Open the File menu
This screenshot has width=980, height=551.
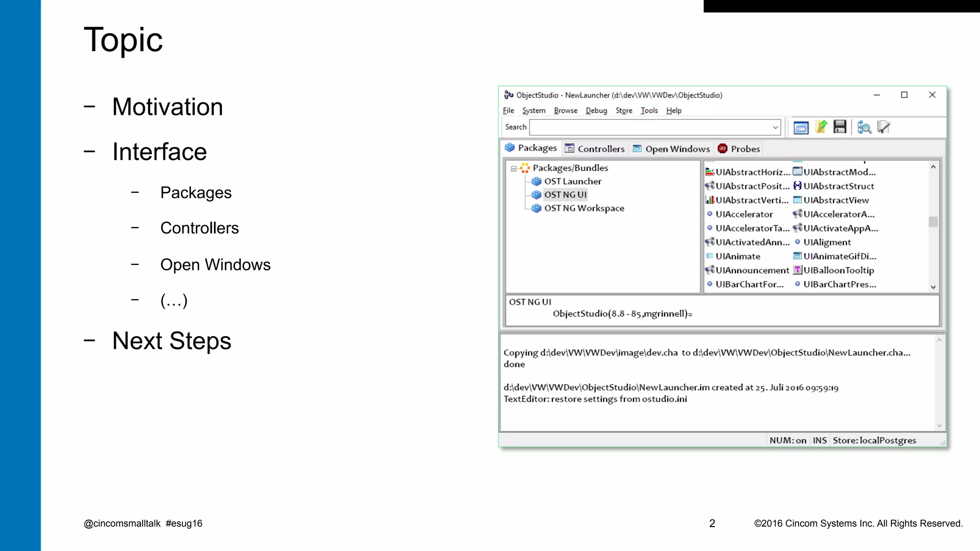(508, 110)
